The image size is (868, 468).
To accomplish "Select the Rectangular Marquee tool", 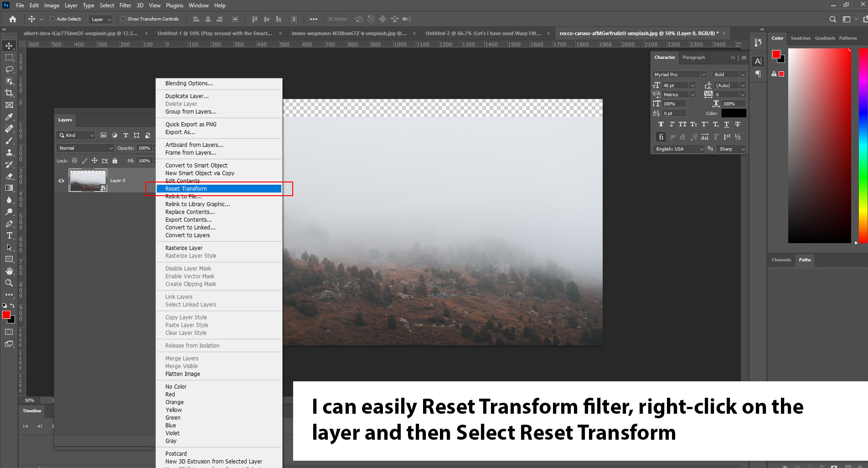I will click(9, 57).
